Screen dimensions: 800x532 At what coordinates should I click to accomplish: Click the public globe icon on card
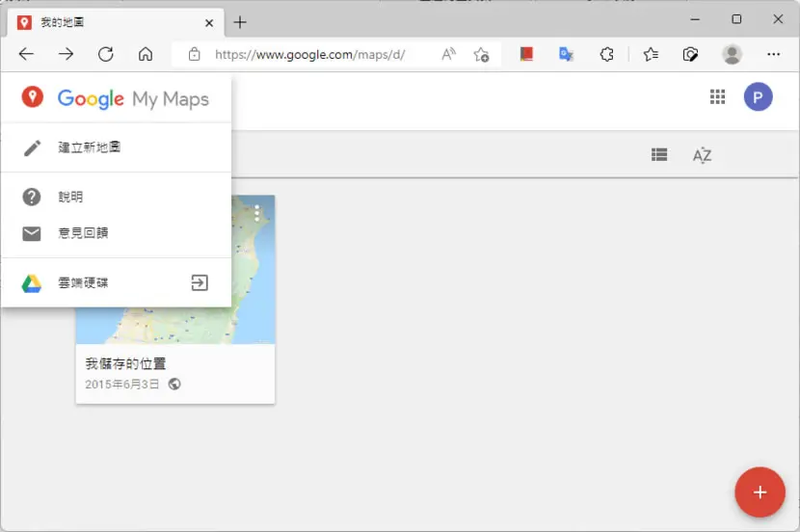174,385
